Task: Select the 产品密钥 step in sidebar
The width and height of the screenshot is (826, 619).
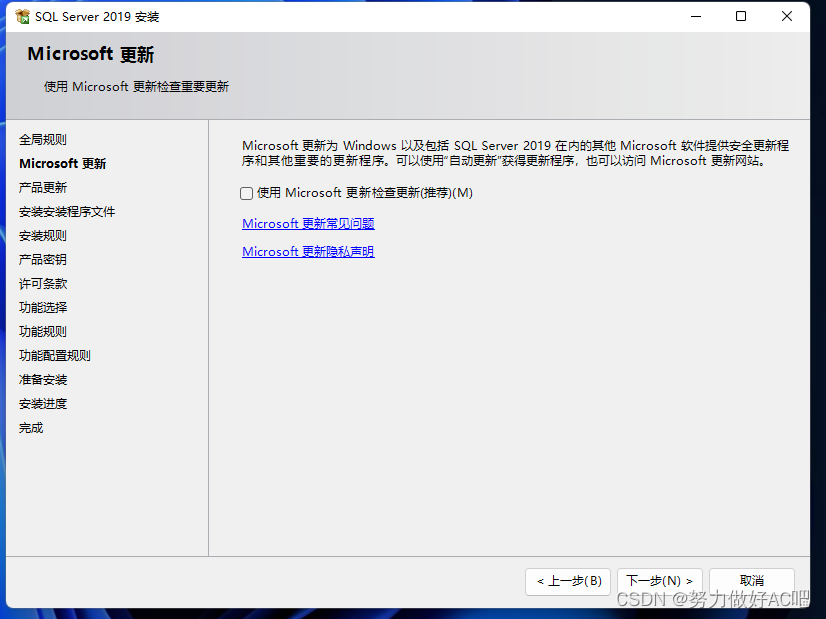Action: pos(43,260)
